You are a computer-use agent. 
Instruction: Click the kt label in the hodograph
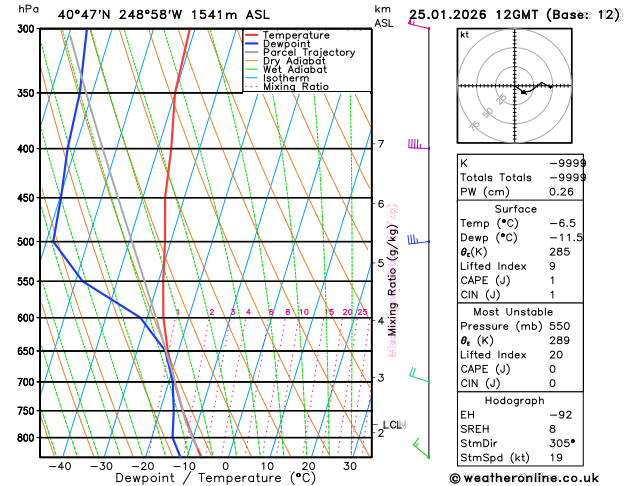465,34
